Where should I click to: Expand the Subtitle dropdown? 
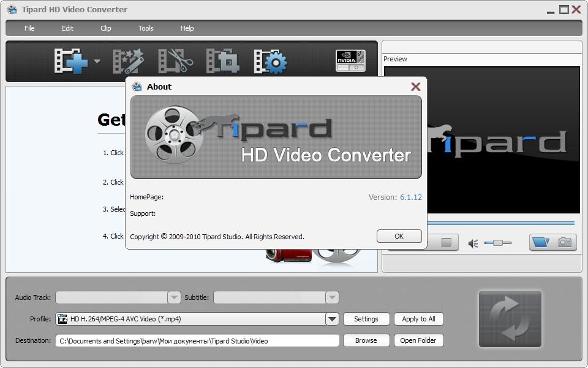(332, 297)
